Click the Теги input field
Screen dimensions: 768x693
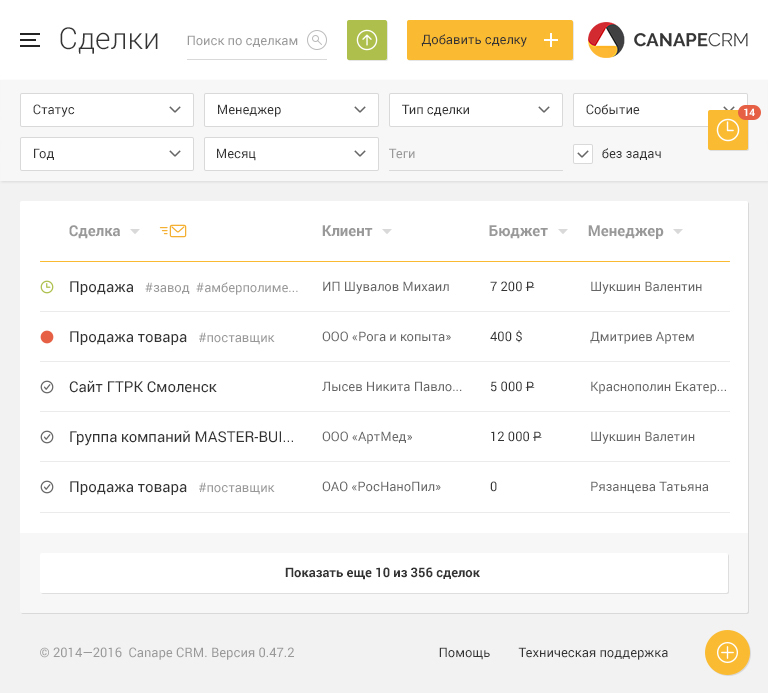[476, 154]
